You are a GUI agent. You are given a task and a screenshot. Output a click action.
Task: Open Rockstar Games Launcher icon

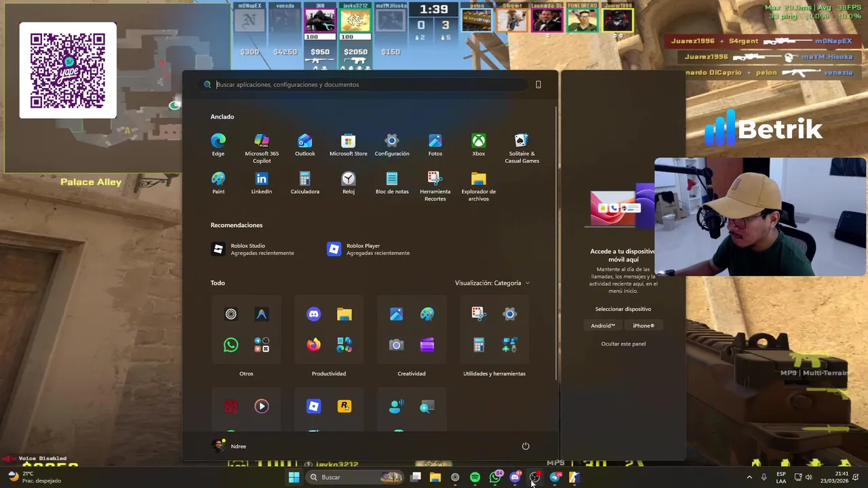[344, 406]
